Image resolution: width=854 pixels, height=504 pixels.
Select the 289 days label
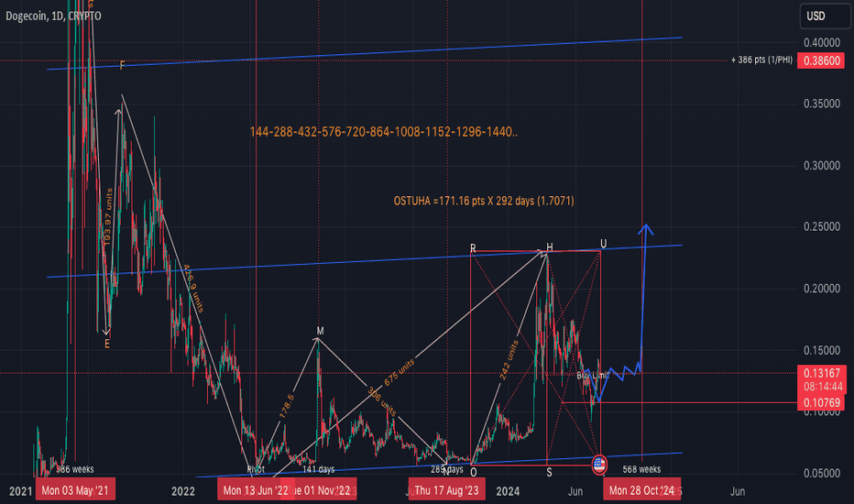(446, 469)
